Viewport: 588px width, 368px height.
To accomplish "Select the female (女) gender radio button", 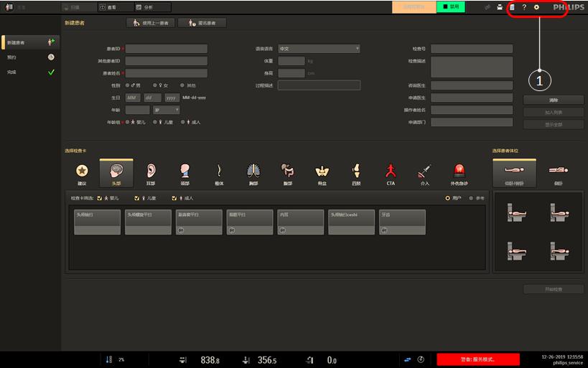I will coord(155,85).
